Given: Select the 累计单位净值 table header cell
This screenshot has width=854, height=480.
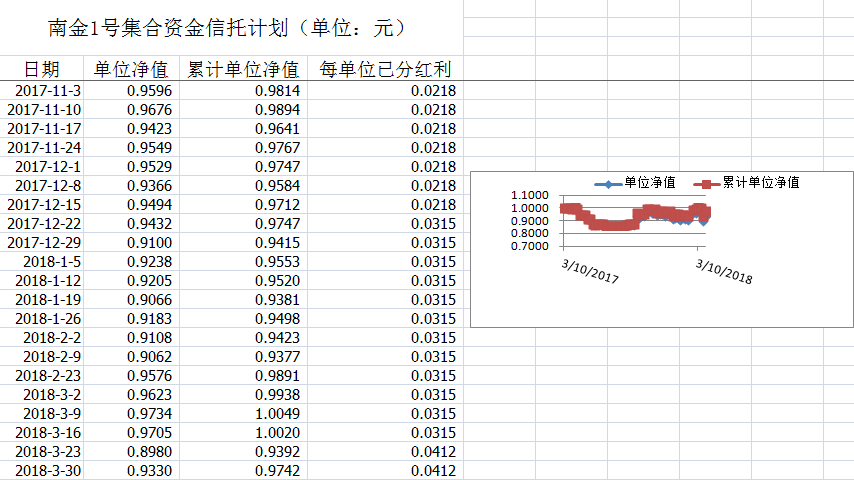Looking at the screenshot, I should (243, 69).
